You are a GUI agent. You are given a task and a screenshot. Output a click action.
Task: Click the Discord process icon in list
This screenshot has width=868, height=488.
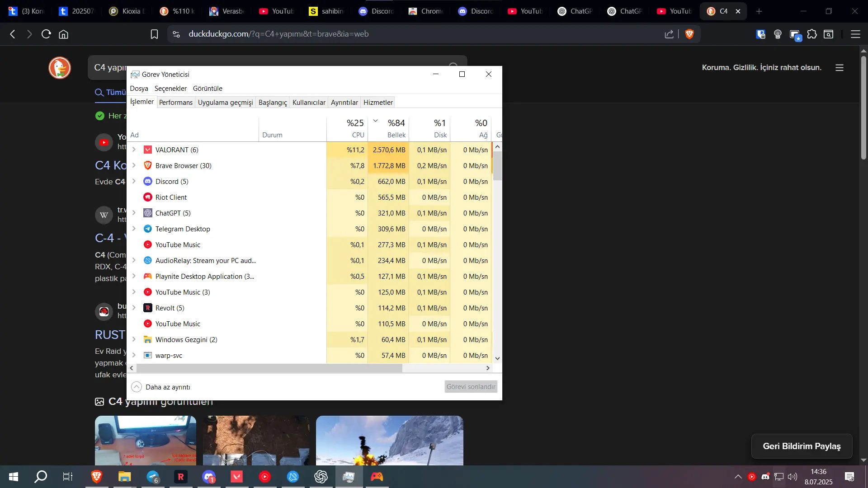[x=147, y=182]
